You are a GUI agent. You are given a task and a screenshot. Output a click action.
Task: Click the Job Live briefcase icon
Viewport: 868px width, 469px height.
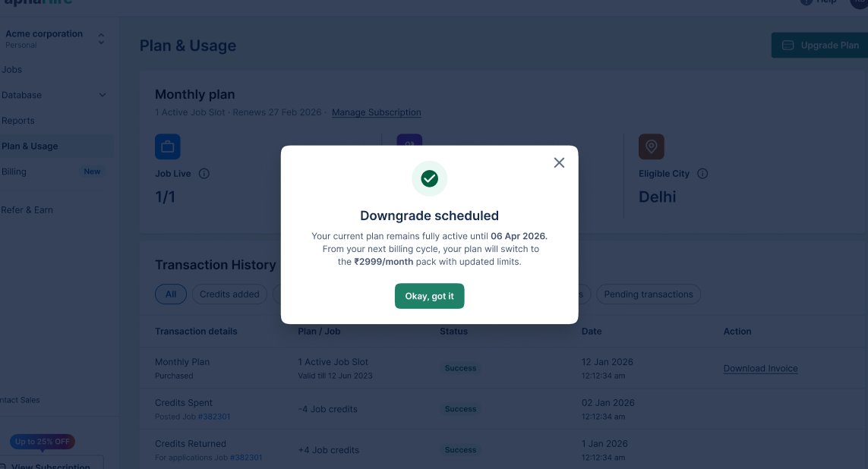[x=168, y=146]
